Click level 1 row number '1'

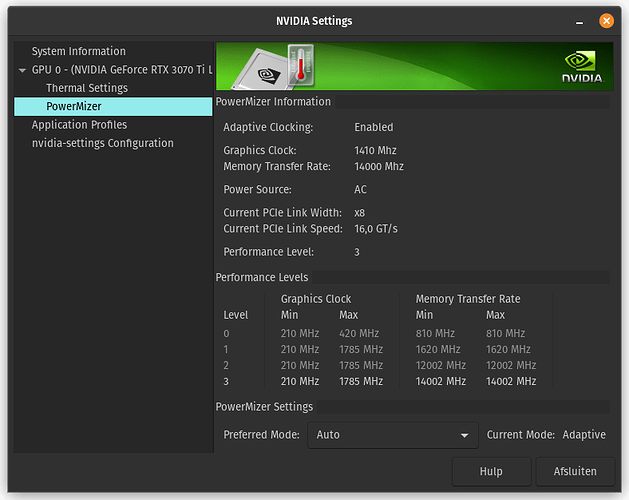[x=226, y=350]
